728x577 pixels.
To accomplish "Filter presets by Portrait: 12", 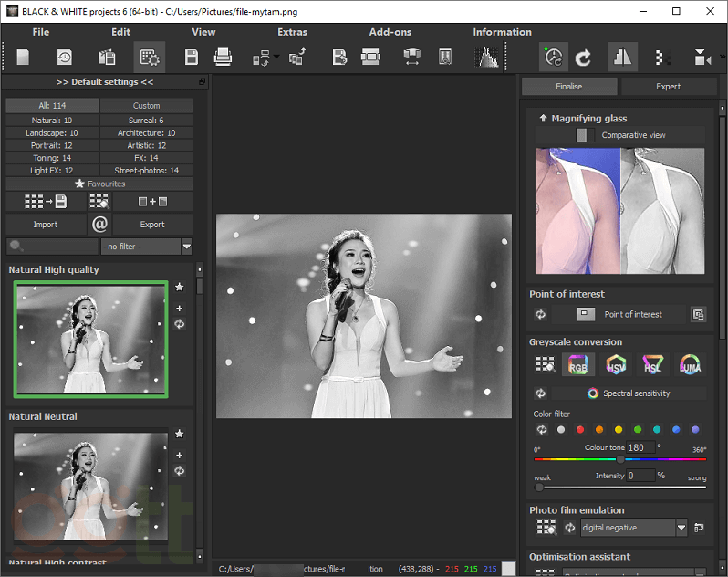I will 52,145.
